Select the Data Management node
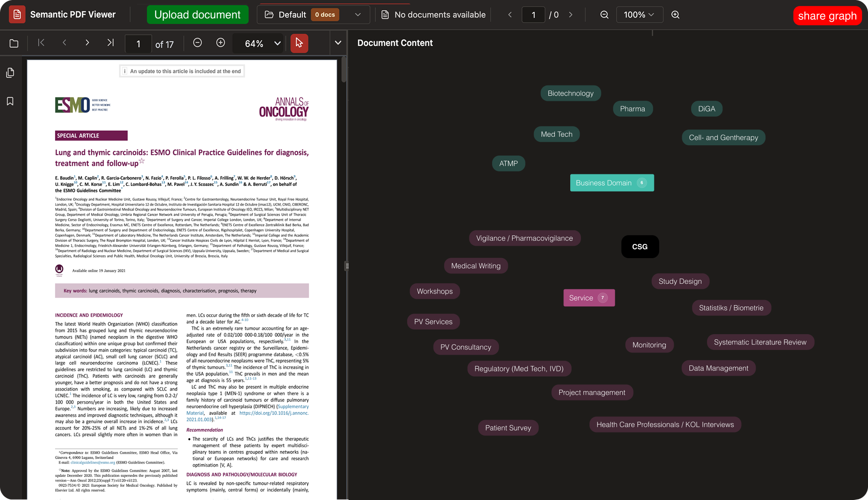Screen dimensions: 868x500 pyautogui.click(x=718, y=368)
